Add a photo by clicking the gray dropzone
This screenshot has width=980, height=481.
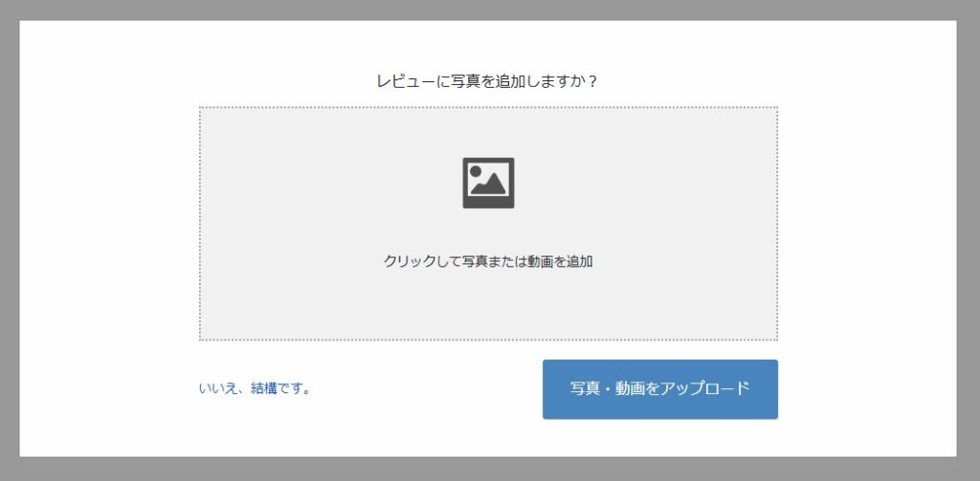click(x=488, y=224)
